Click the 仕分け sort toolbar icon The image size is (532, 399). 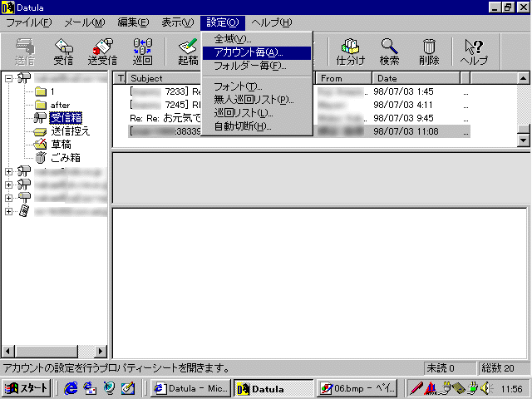pos(351,52)
